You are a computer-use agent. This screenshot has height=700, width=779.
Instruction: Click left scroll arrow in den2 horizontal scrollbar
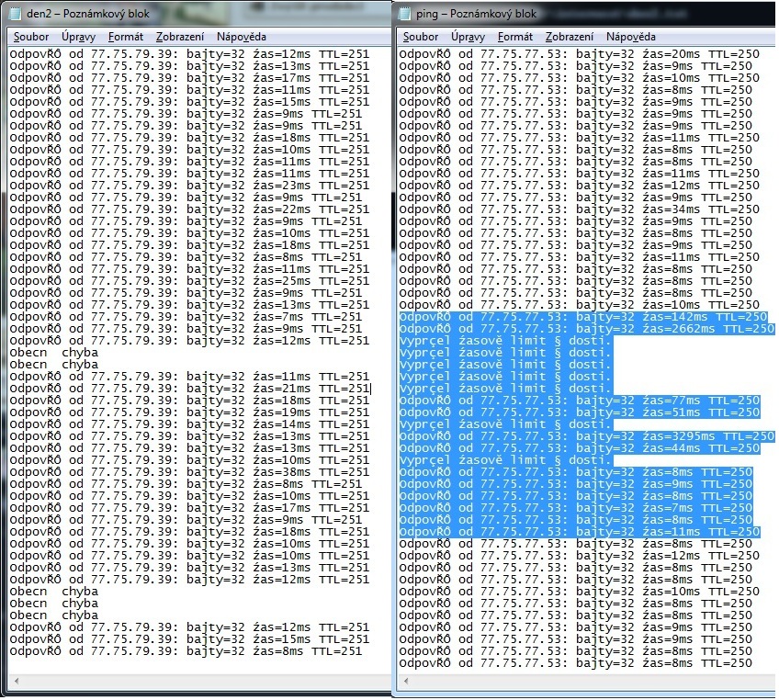click(x=16, y=681)
